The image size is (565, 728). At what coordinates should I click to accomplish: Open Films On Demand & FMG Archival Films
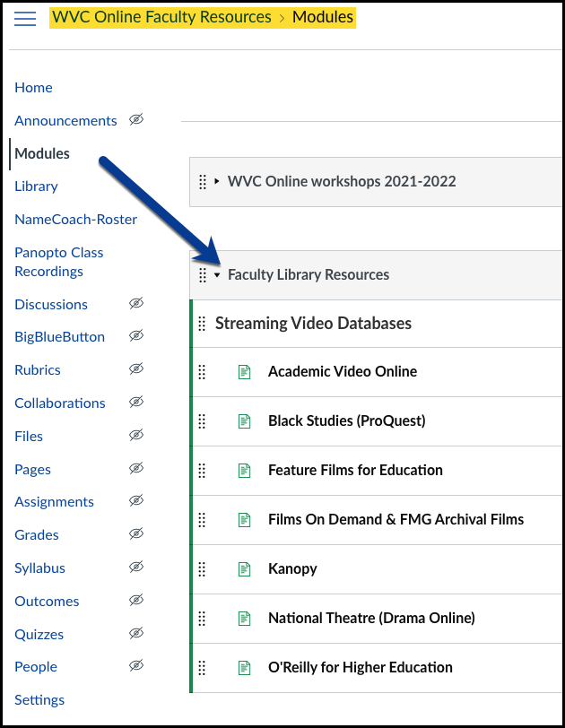click(396, 519)
